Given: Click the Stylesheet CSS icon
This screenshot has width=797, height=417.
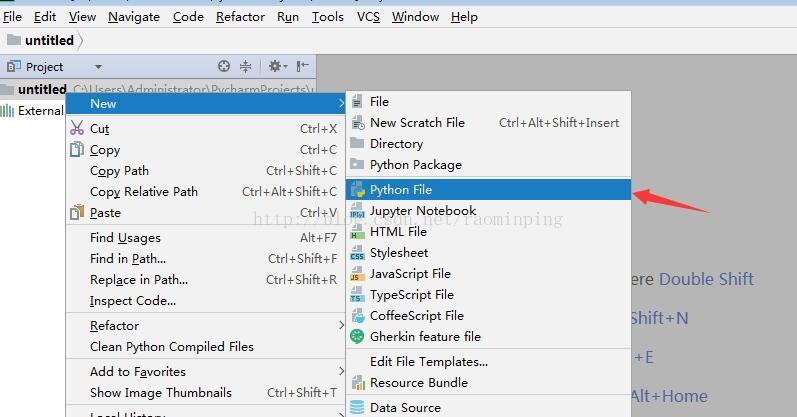Looking at the screenshot, I should [x=357, y=253].
